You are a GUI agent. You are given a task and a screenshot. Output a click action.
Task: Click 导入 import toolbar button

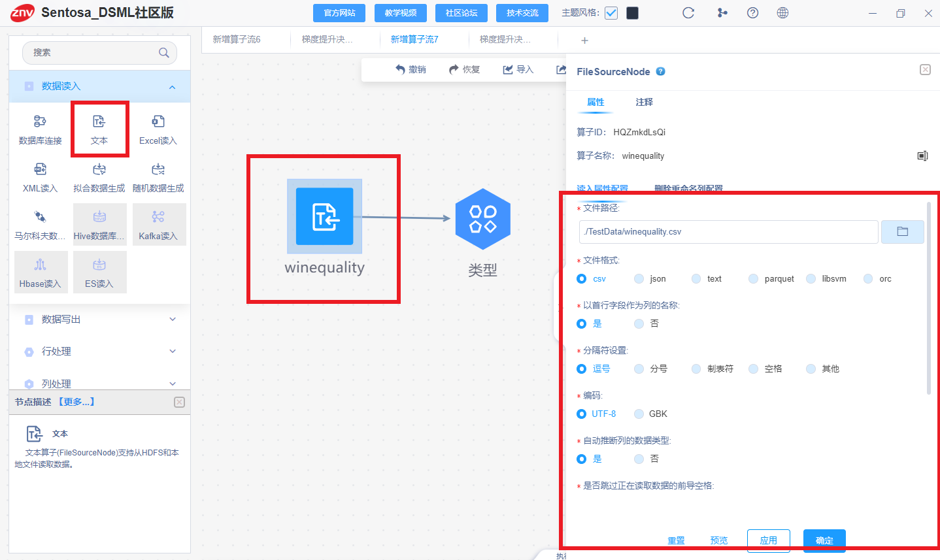[518, 69]
